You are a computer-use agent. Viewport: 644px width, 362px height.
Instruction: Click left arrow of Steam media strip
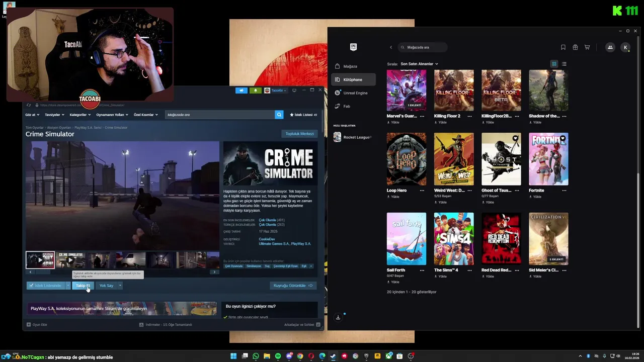30,272
